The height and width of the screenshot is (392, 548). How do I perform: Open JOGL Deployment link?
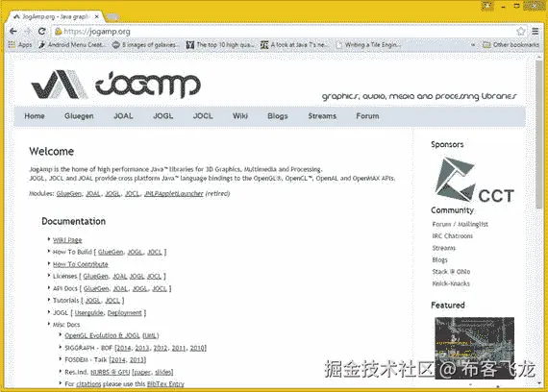124,312
